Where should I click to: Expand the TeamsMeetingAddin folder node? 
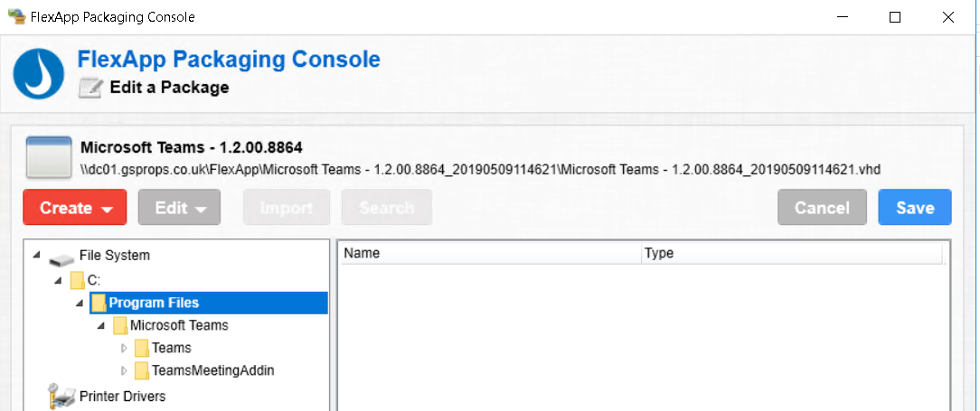125,370
